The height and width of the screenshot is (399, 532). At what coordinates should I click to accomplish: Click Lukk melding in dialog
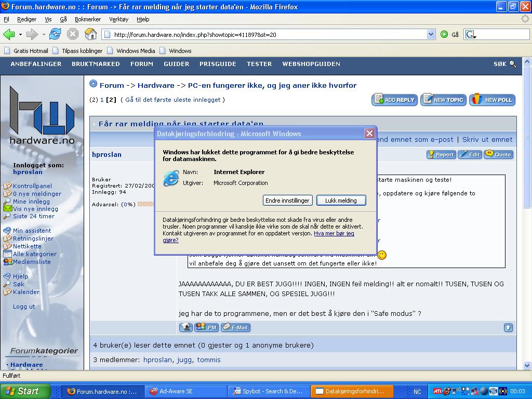click(341, 201)
